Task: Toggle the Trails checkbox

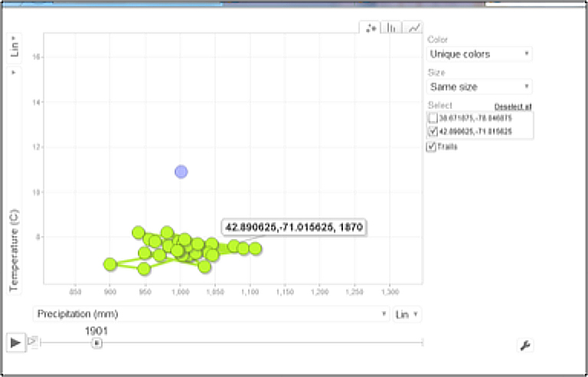Action: coord(432,146)
